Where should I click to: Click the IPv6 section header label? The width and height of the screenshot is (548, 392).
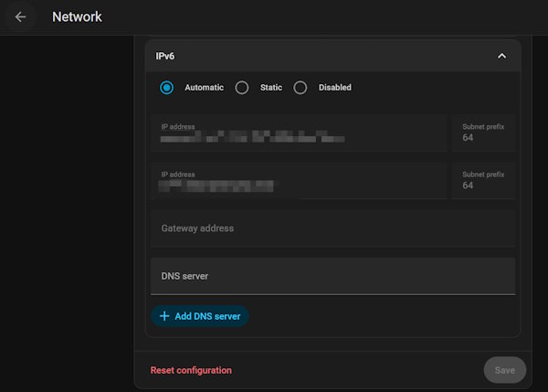pos(165,56)
